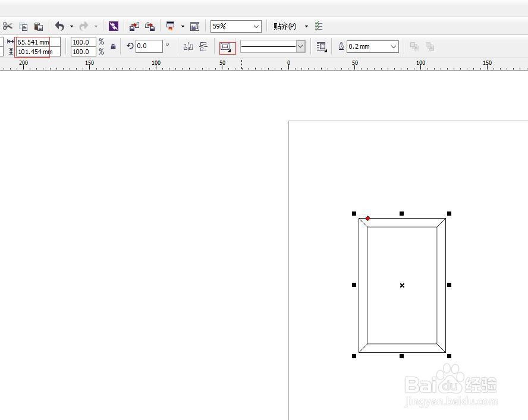Click the Paste clipboard icon
This screenshot has width=528, height=420.
[39, 26]
